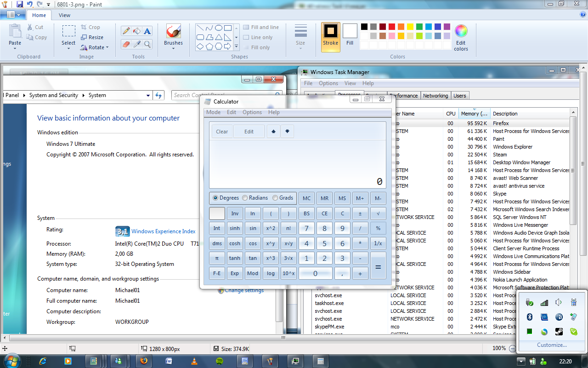Open the Resize tool
This screenshot has width=588, height=368.
(x=92, y=37)
